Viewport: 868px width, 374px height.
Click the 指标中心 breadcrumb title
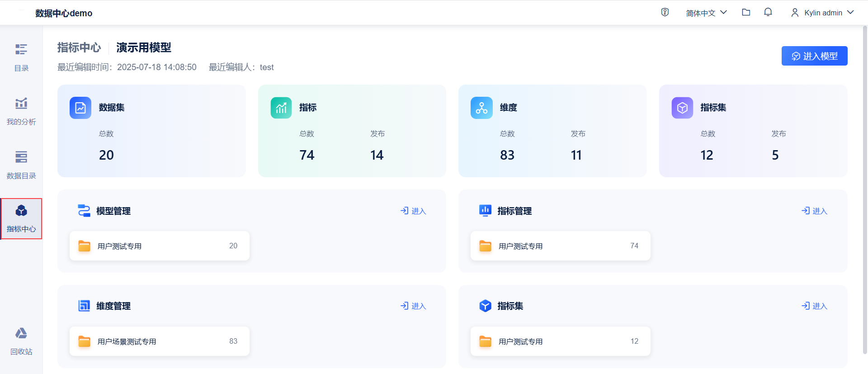pyautogui.click(x=79, y=47)
